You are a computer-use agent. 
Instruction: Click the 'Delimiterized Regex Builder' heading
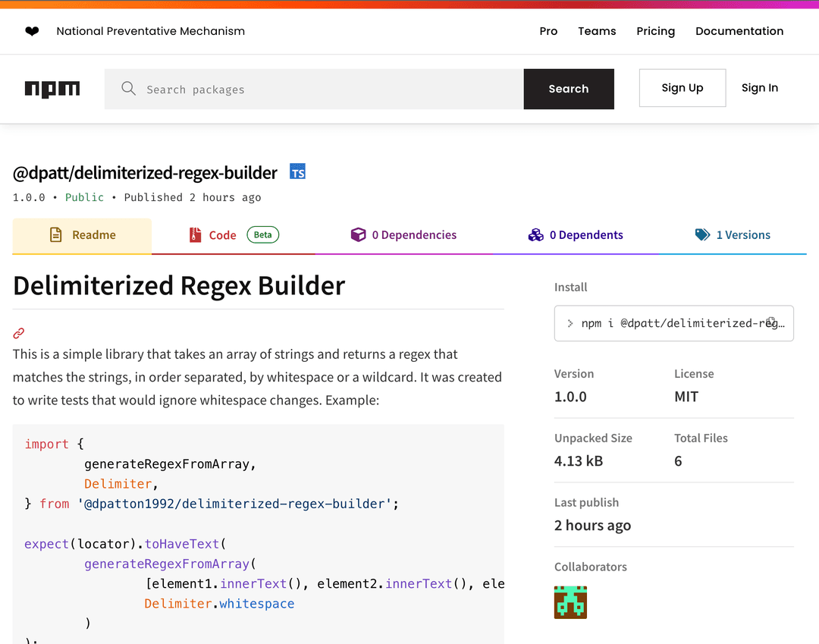179,286
